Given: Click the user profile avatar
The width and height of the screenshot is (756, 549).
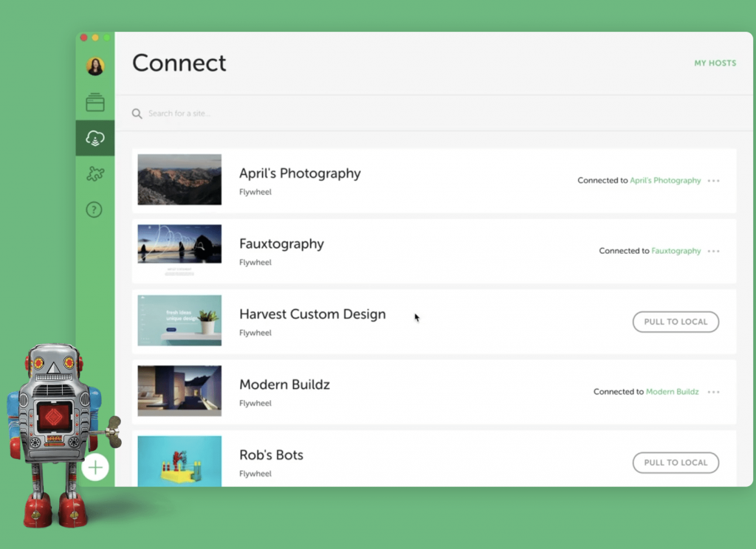Looking at the screenshot, I should pyautogui.click(x=95, y=66).
